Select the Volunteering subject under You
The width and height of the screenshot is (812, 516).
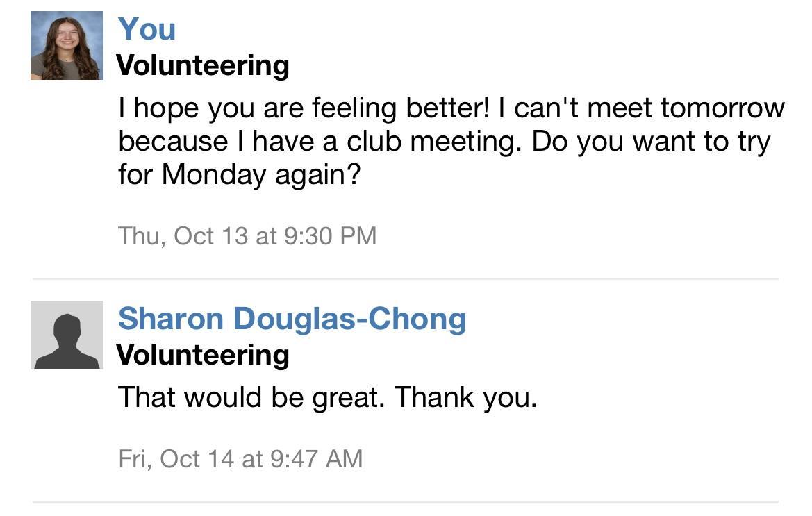(203, 65)
